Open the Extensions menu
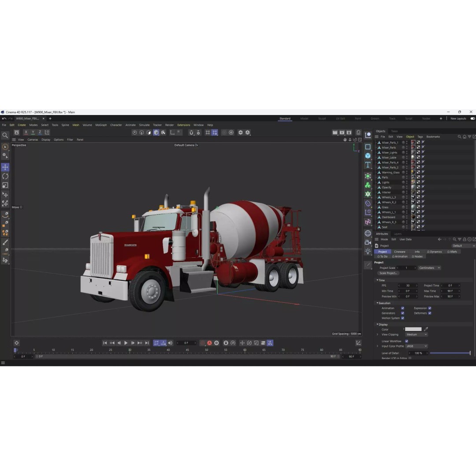476x476 pixels. (x=184, y=125)
